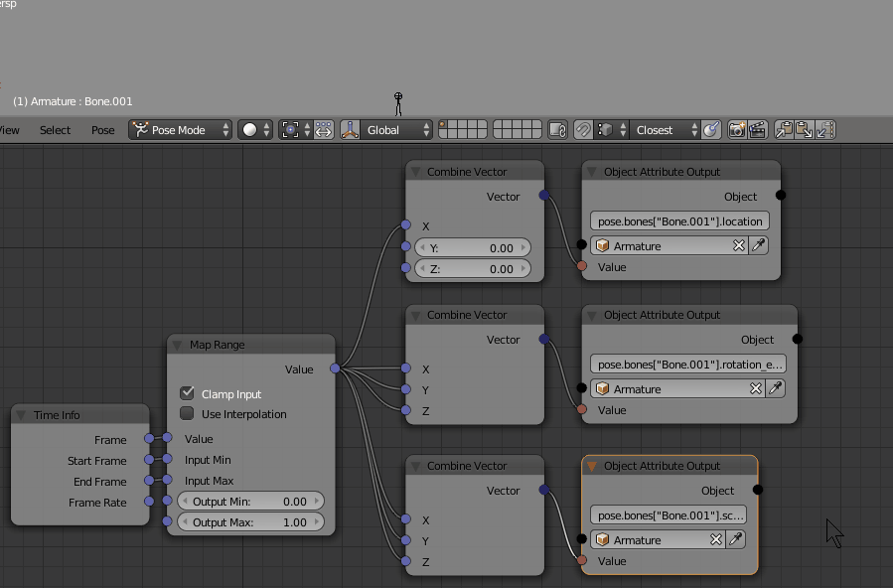893x588 pixels.
Task: Collapse the Object Attribute Output rotation node
Action: coord(592,315)
